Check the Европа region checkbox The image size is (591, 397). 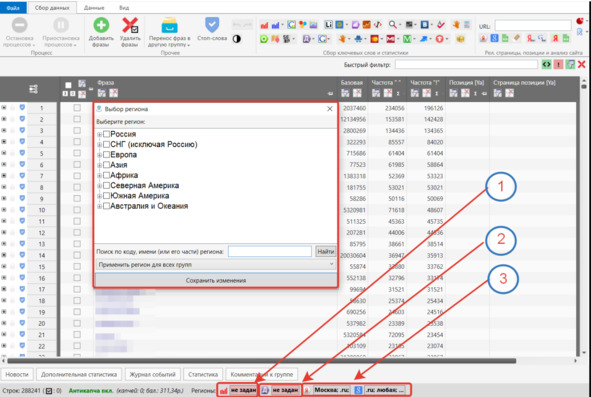click(x=106, y=155)
